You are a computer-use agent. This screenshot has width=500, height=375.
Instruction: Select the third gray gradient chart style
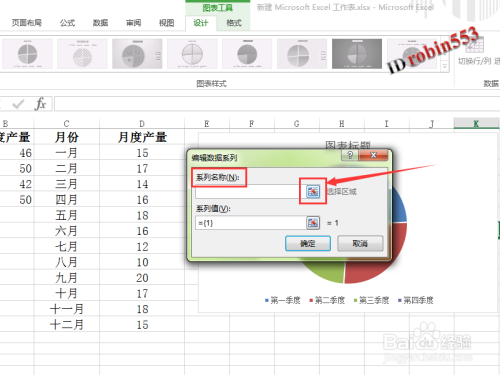click(x=137, y=54)
